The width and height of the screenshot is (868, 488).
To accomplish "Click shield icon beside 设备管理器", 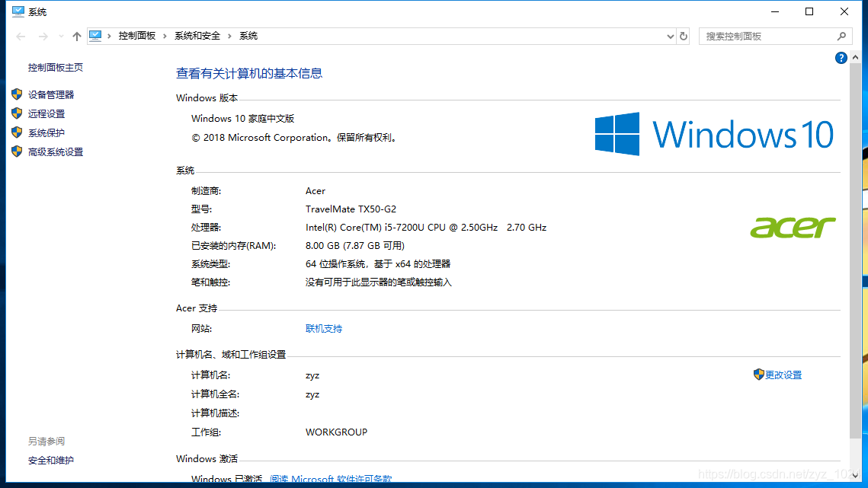I will [17, 94].
